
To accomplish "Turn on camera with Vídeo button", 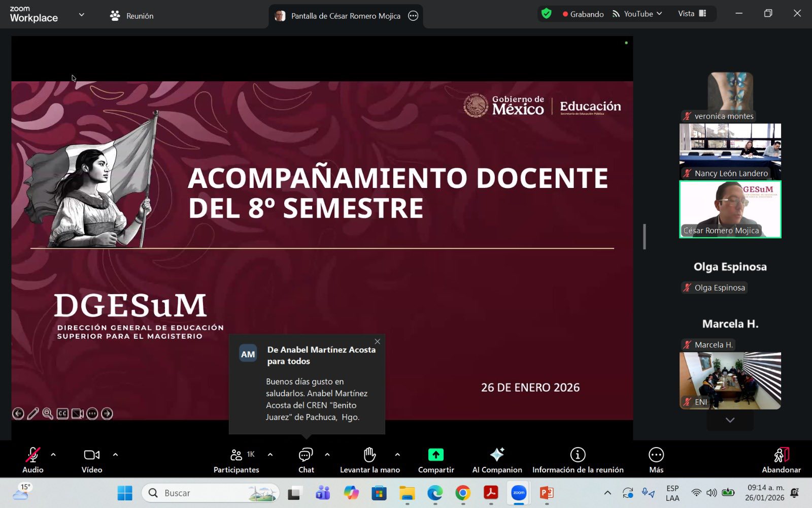I will pyautogui.click(x=92, y=460).
